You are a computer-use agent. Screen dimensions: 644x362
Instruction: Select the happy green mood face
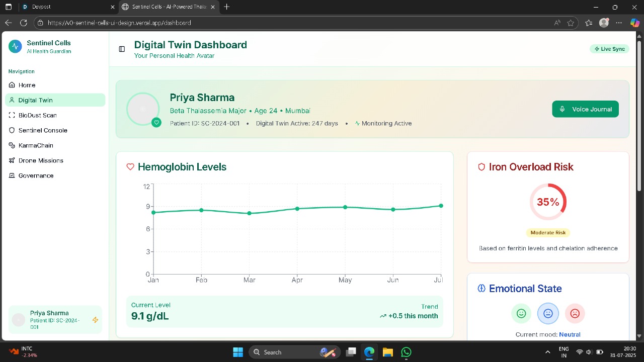click(521, 313)
